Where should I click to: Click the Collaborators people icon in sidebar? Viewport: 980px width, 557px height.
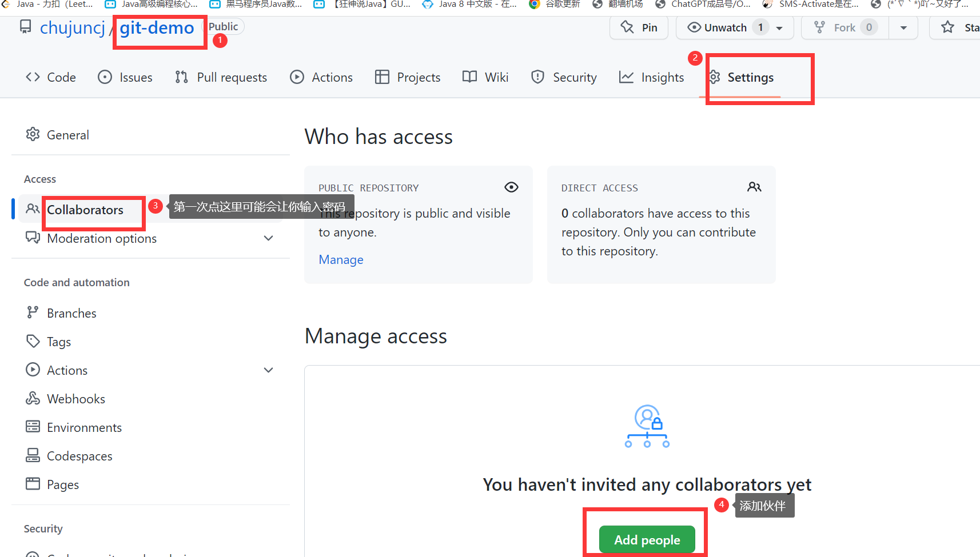[x=33, y=209]
